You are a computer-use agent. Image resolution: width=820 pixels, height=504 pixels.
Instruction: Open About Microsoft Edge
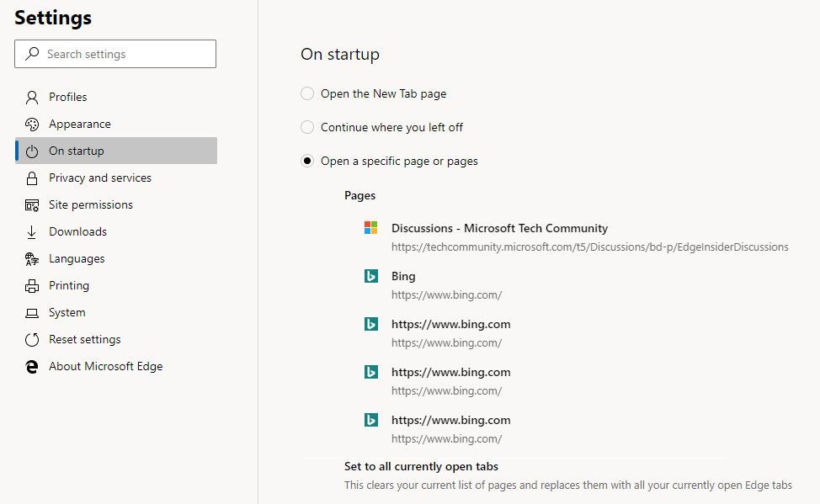[x=116, y=367]
